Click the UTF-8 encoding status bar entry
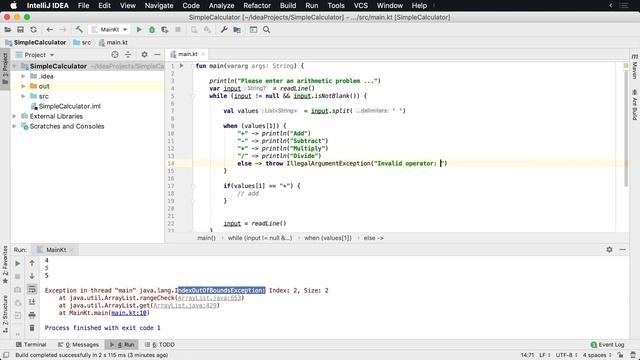This screenshot has width=640, height=360. (567, 355)
